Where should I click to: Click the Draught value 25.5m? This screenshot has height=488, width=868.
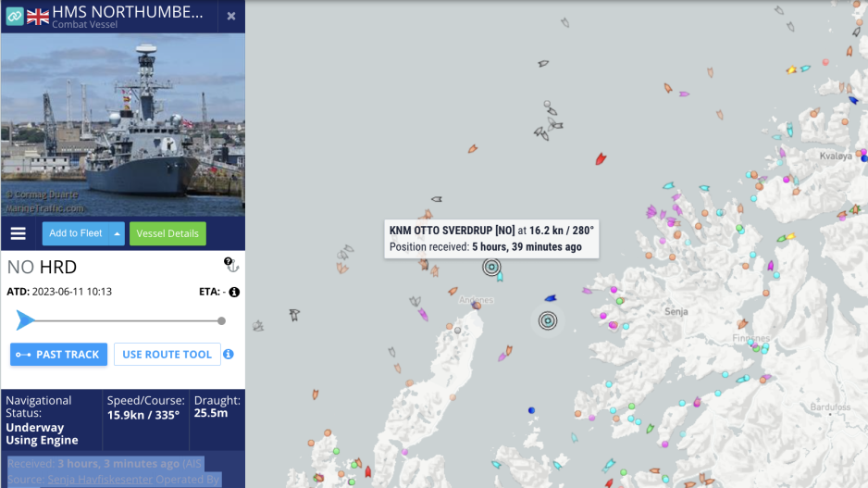tap(211, 413)
